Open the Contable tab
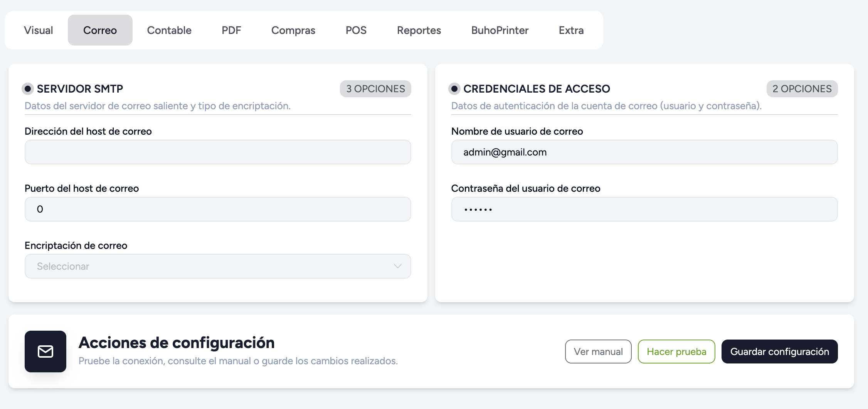 [169, 30]
